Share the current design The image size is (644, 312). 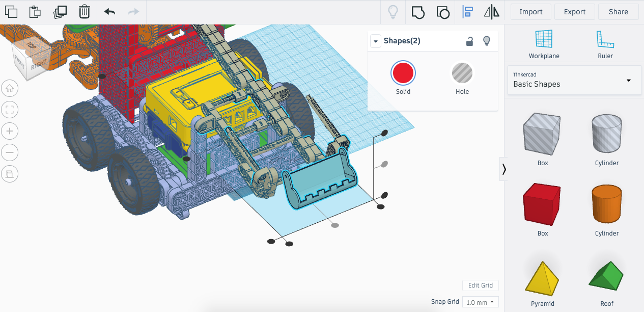pos(618,11)
